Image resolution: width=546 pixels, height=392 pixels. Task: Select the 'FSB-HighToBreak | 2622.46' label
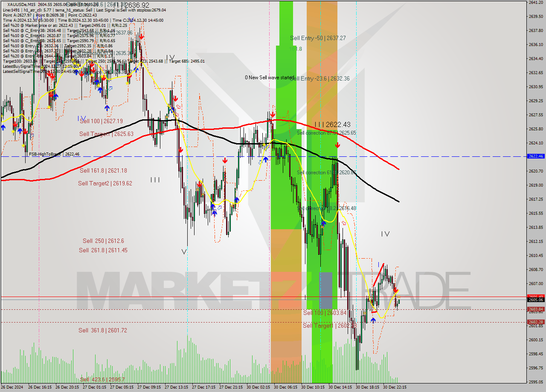pyautogui.click(x=54, y=154)
